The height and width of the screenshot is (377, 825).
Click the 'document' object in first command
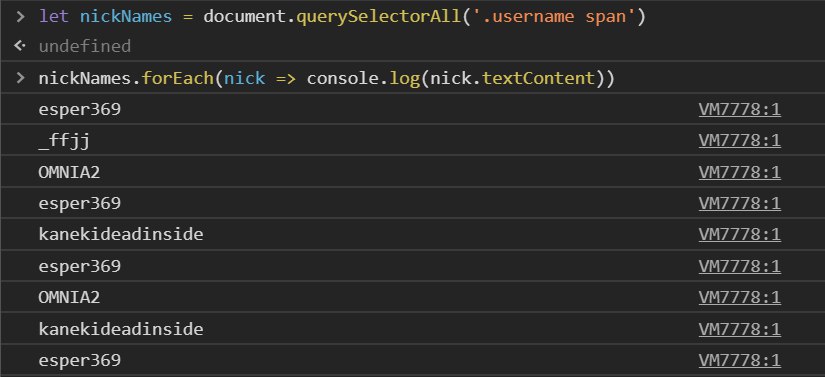point(244,17)
